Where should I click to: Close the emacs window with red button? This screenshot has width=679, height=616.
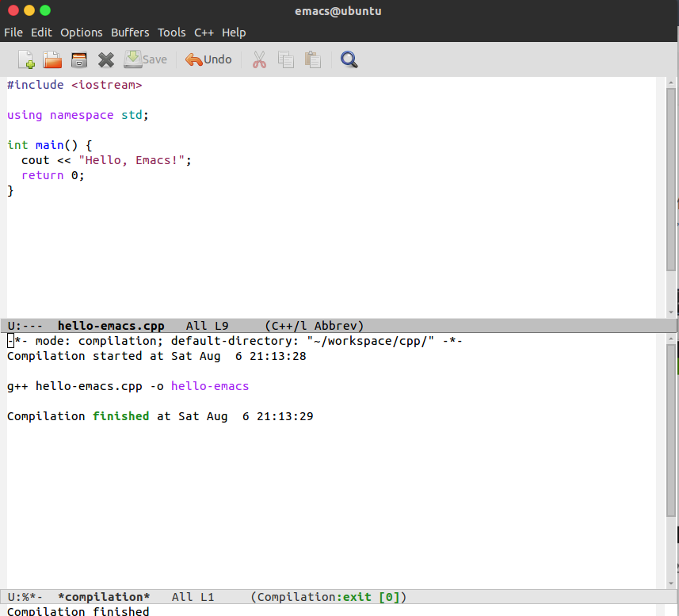coord(13,10)
